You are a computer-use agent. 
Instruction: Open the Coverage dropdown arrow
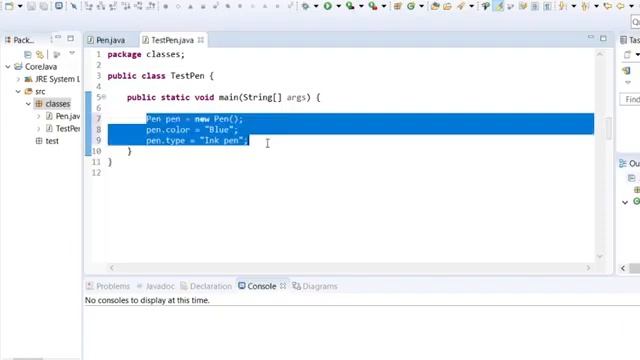click(x=361, y=6)
